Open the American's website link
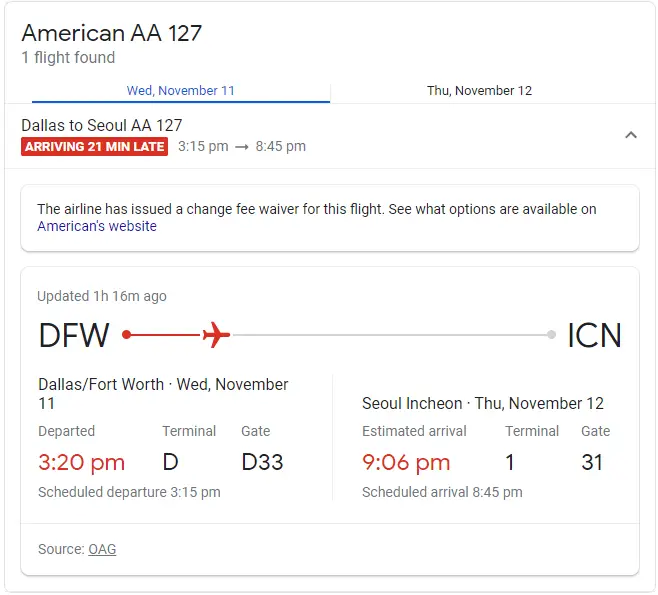Screen dimensions: 658x595 click(x=97, y=226)
